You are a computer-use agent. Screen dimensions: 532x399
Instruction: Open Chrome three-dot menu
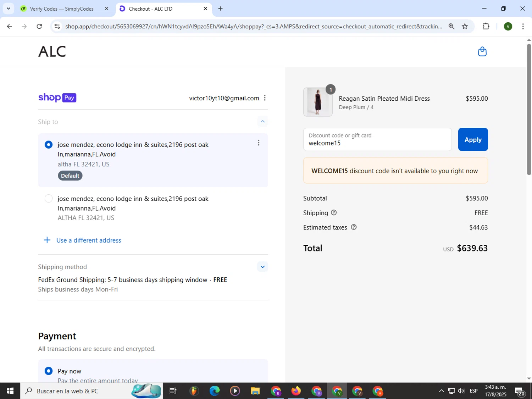click(523, 26)
